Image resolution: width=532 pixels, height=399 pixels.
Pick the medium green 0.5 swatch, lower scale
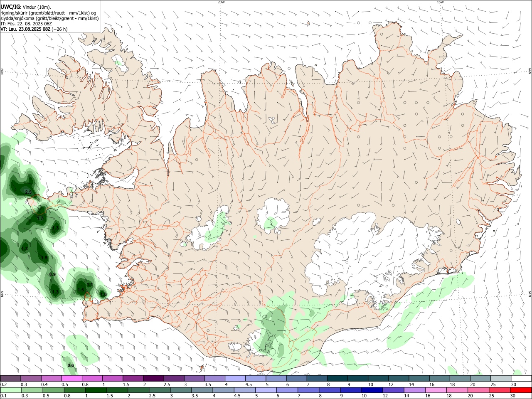(x=53, y=390)
